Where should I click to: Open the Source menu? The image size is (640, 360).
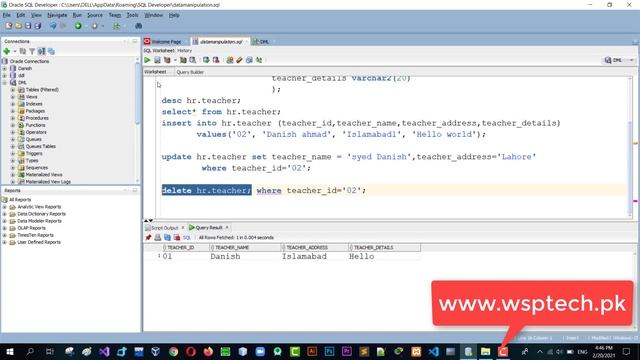tap(95, 15)
